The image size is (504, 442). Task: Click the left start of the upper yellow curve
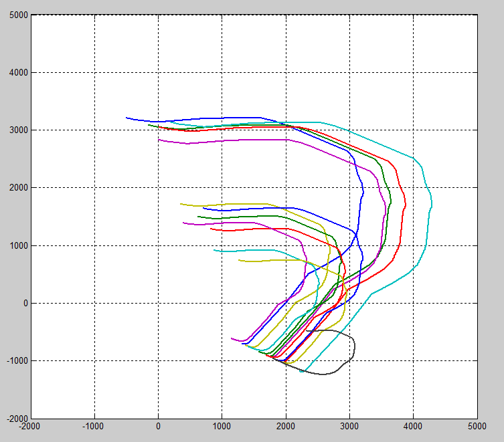click(x=181, y=204)
